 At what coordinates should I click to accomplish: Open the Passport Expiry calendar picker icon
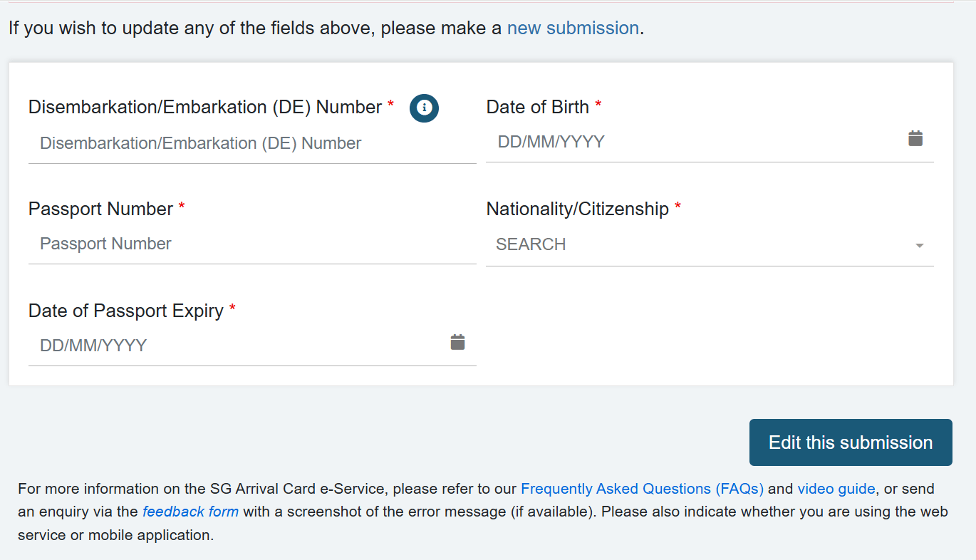point(457,343)
